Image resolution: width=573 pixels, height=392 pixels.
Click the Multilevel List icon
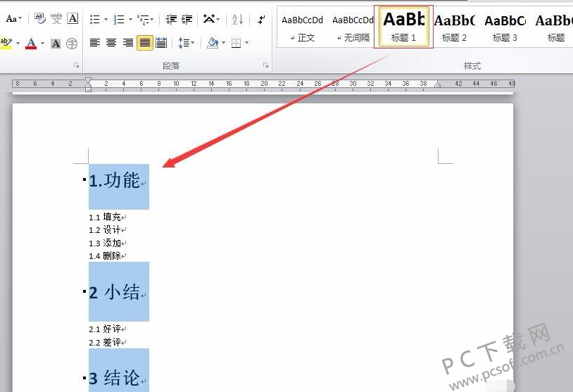click(143, 19)
